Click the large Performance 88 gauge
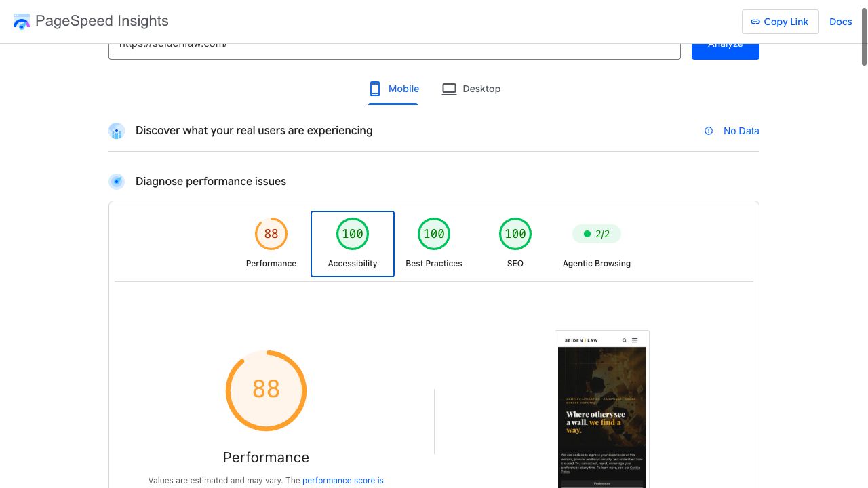 [266, 390]
